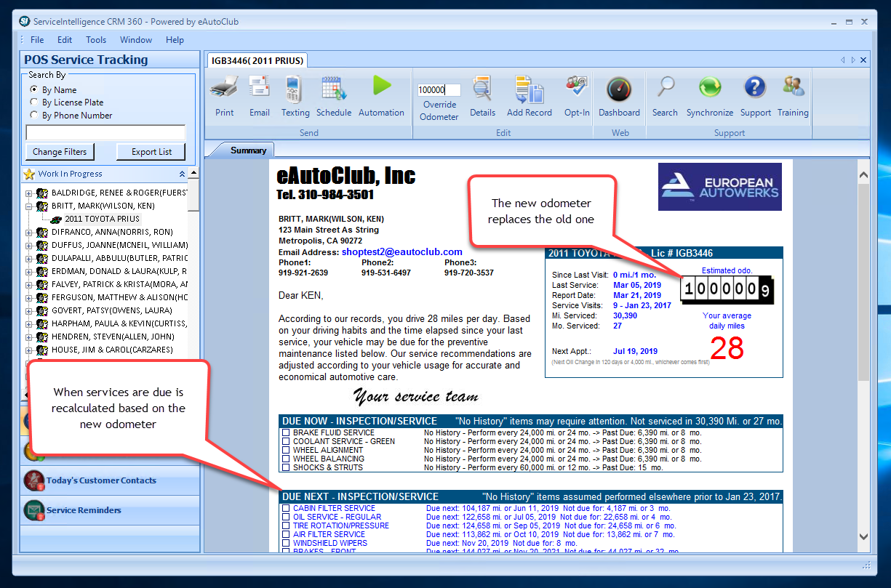Image resolution: width=891 pixels, height=588 pixels.
Task: Open the Tools menu
Action: [x=96, y=40]
